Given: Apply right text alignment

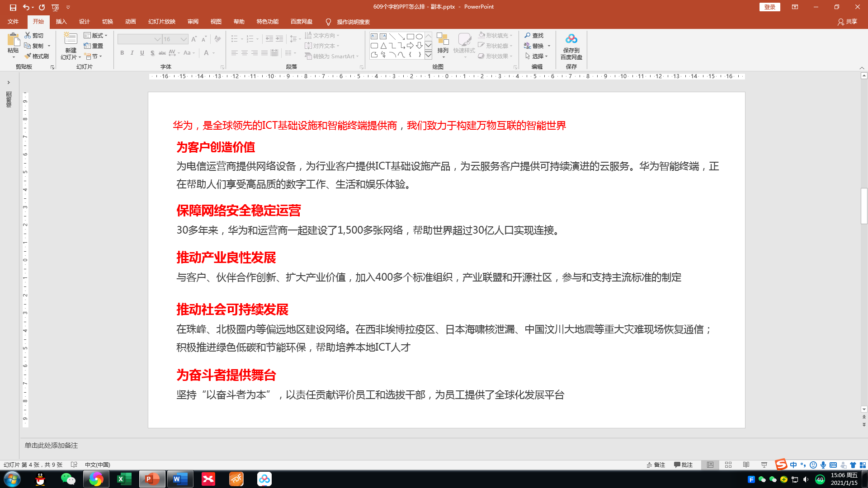Looking at the screenshot, I should pyautogui.click(x=255, y=53).
